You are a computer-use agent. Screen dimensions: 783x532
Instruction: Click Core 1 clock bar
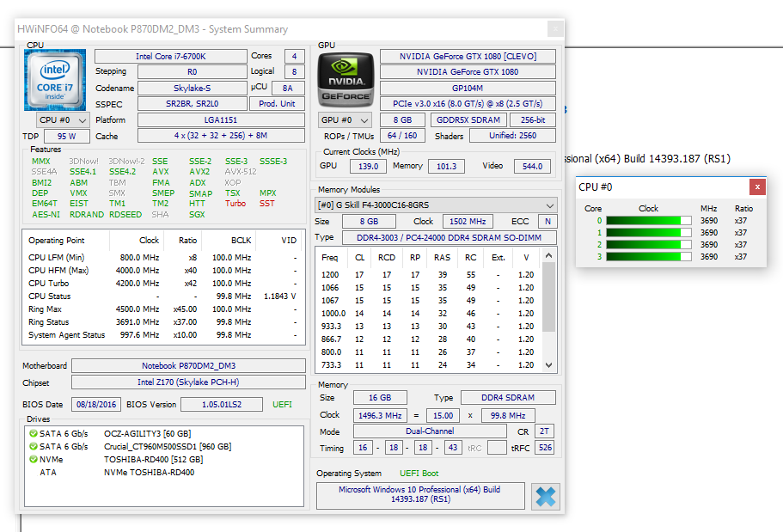[x=649, y=233]
